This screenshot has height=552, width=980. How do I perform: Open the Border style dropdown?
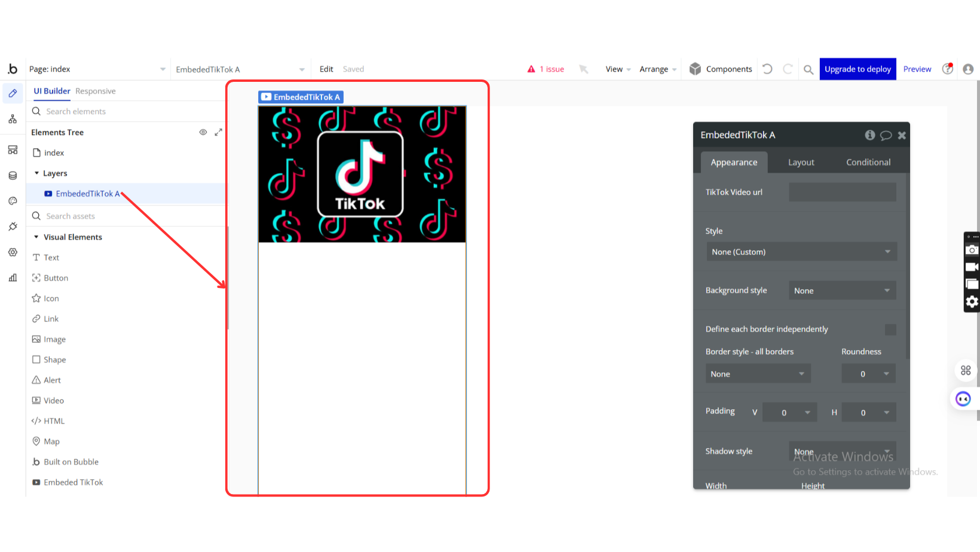click(758, 374)
